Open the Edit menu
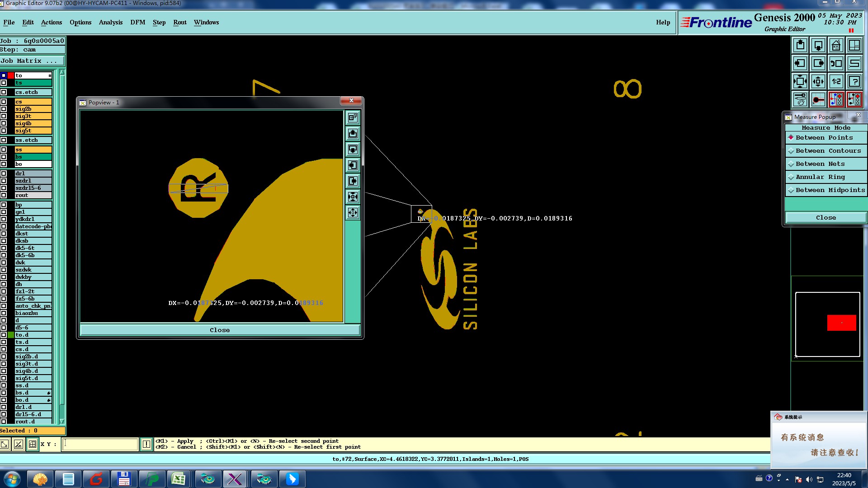This screenshot has height=488, width=868. point(28,22)
